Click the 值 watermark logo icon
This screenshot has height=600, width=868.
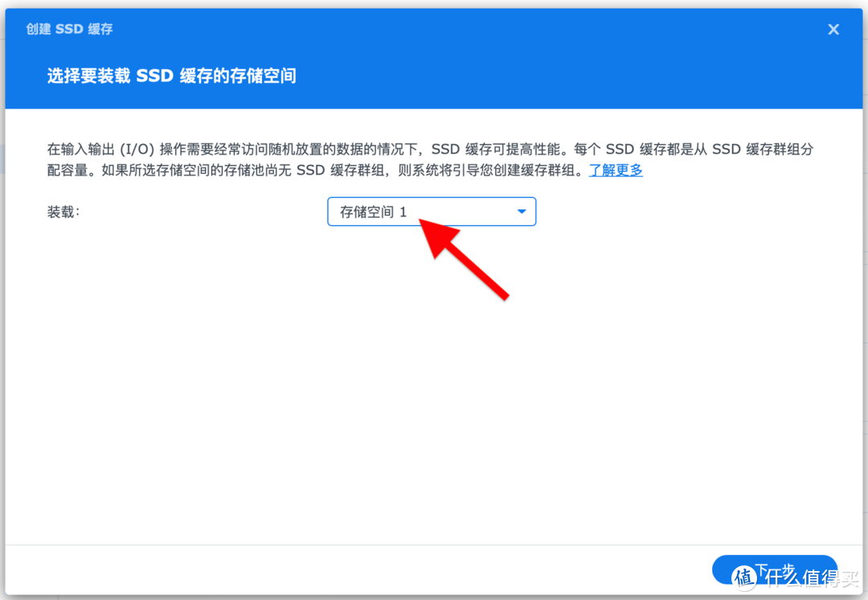click(743, 576)
